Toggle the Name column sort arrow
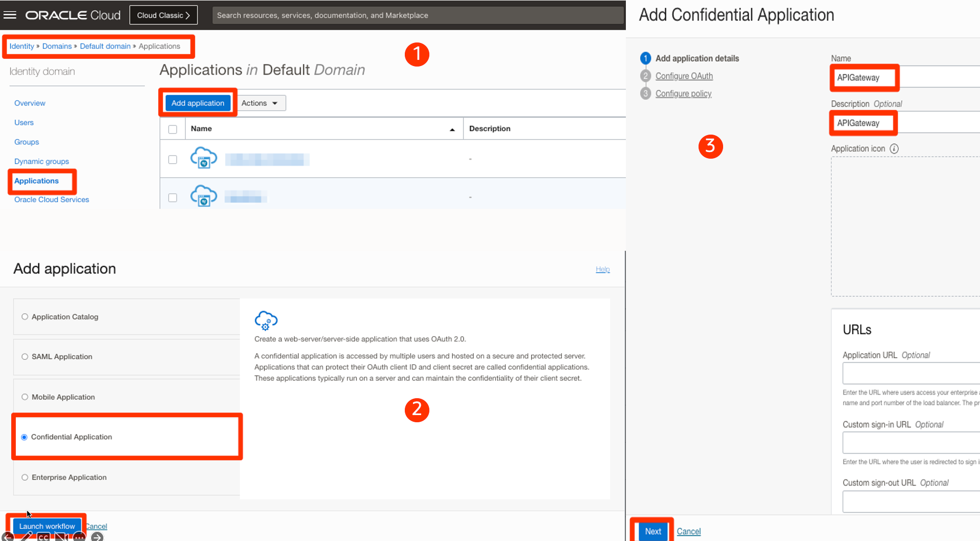Screen dimensions: 980x541 tap(452, 129)
